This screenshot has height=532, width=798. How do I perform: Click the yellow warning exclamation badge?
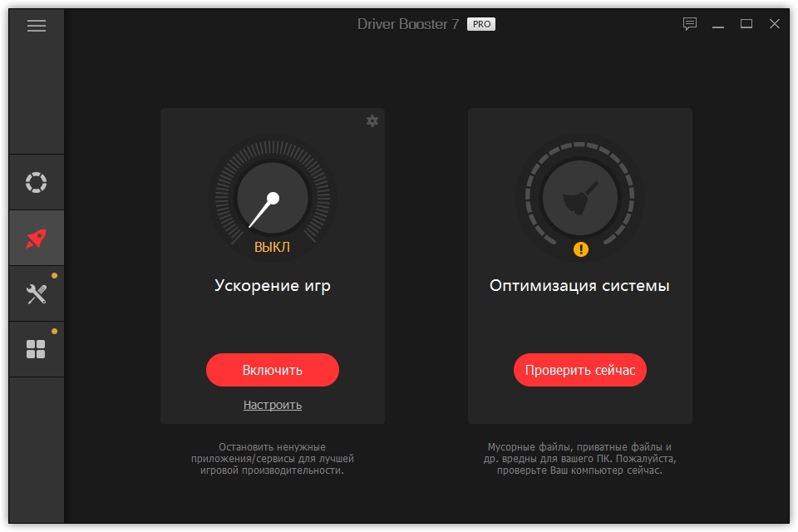pyautogui.click(x=580, y=249)
